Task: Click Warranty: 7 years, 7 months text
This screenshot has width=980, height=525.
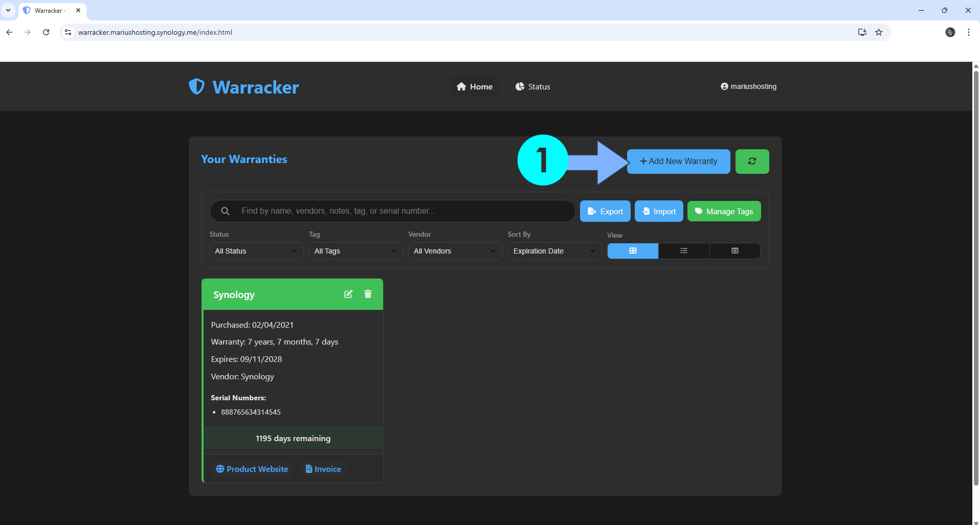Action: tap(275, 342)
